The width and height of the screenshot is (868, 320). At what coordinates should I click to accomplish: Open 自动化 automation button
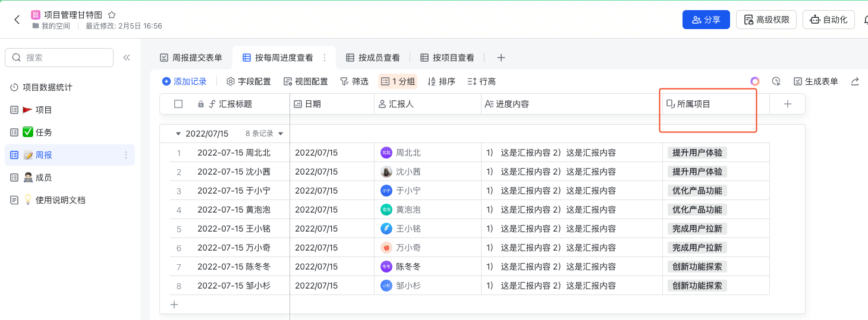pos(829,20)
